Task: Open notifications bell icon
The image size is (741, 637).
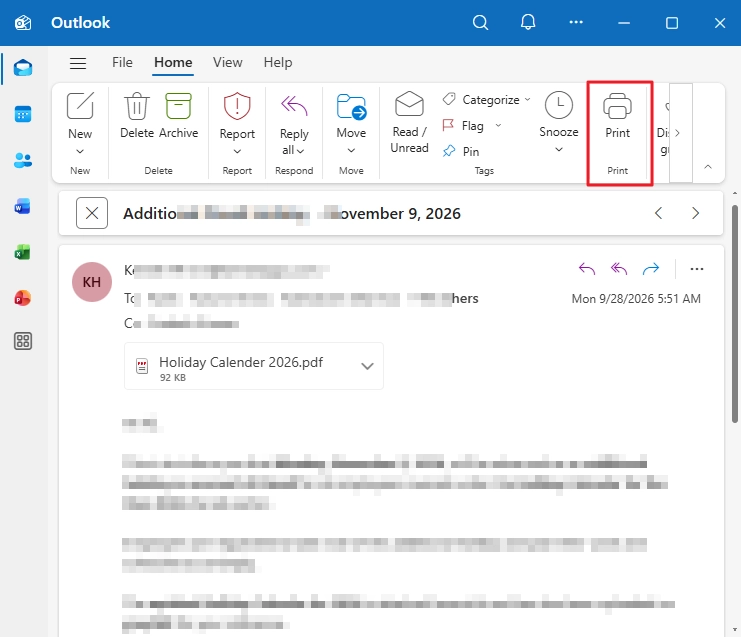Action: tap(528, 22)
